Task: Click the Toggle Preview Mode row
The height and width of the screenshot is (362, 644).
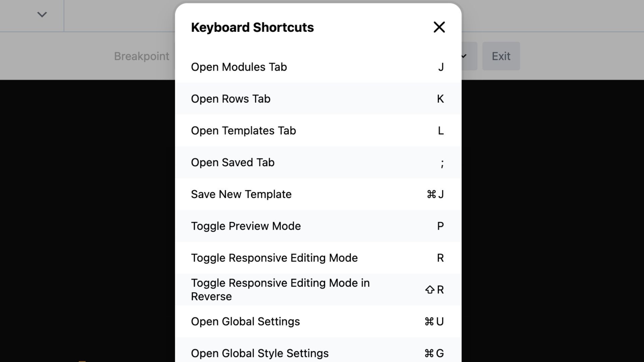Action: click(246, 226)
